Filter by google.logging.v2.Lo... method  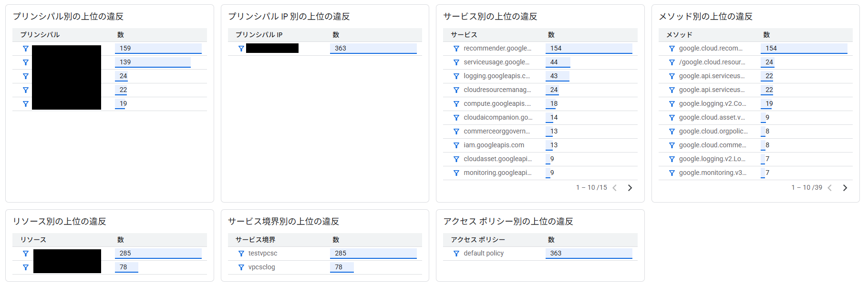672,159
